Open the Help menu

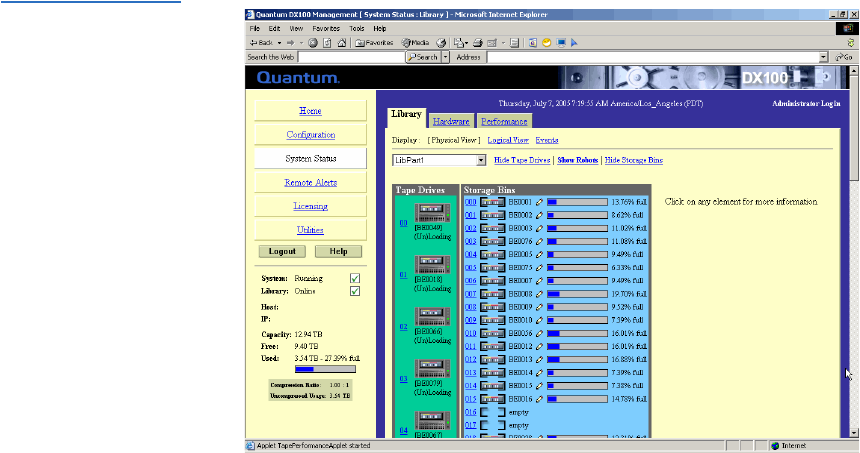[x=380, y=29]
